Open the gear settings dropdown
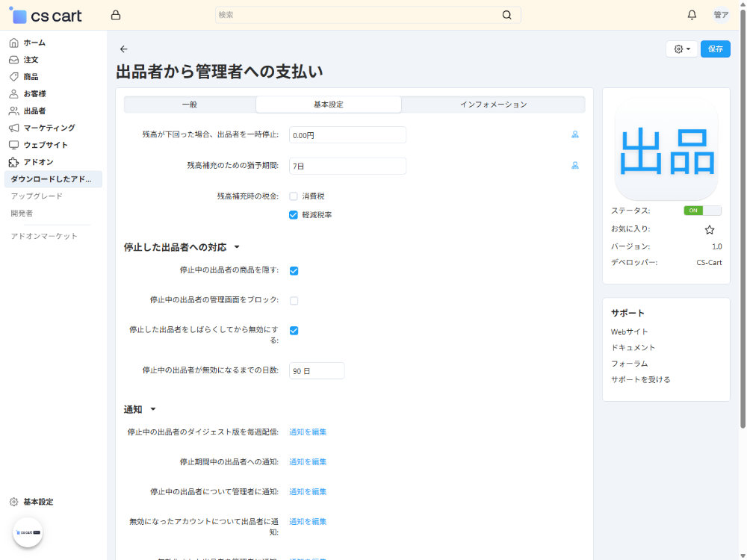The image size is (747, 560). pyautogui.click(x=681, y=49)
